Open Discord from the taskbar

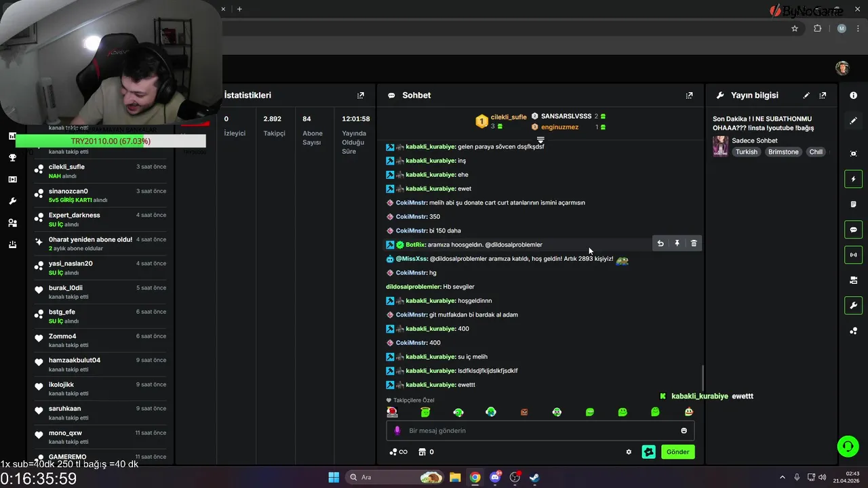[x=495, y=477]
